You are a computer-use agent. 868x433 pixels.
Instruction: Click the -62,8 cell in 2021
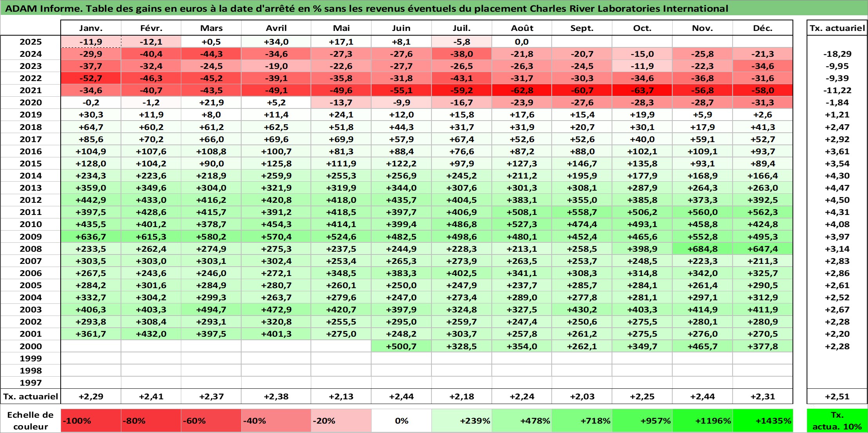click(522, 90)
